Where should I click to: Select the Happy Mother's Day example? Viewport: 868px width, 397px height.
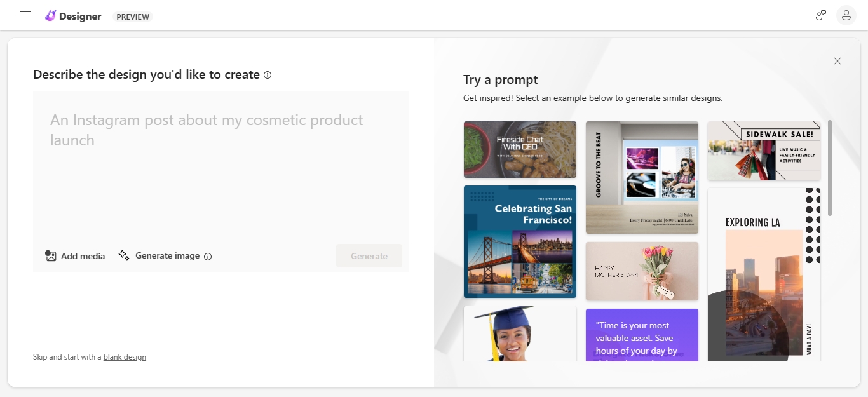click(642, 271)
